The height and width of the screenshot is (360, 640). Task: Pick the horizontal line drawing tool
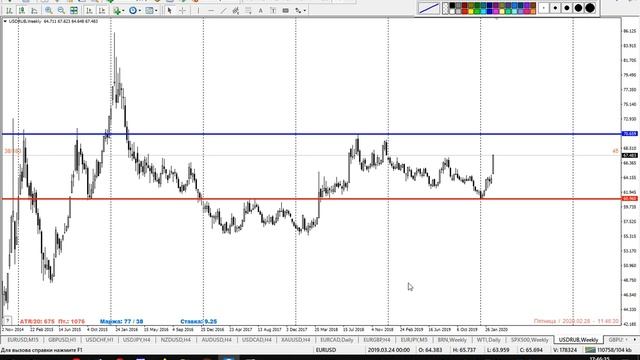click(x=211, y=10)
